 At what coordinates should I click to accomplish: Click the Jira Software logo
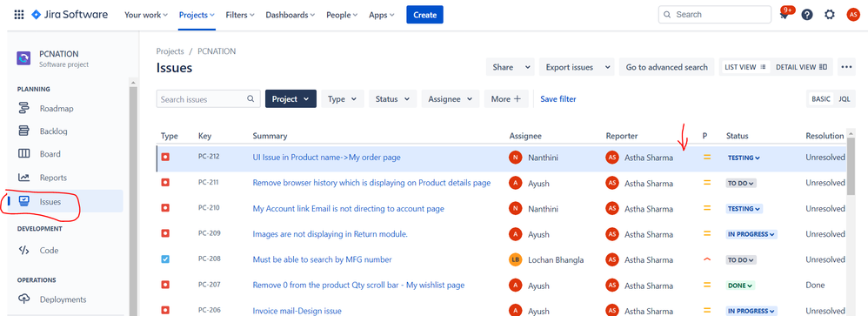pyautogui.click(x=70, y=15)
